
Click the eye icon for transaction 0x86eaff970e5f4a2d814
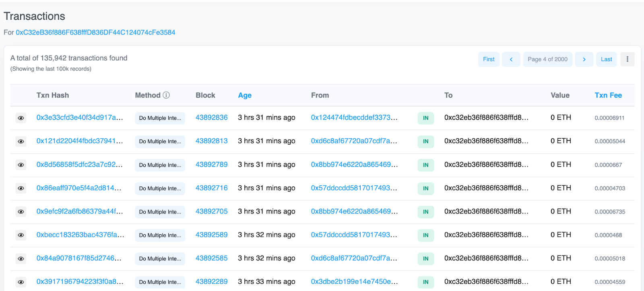21,188
